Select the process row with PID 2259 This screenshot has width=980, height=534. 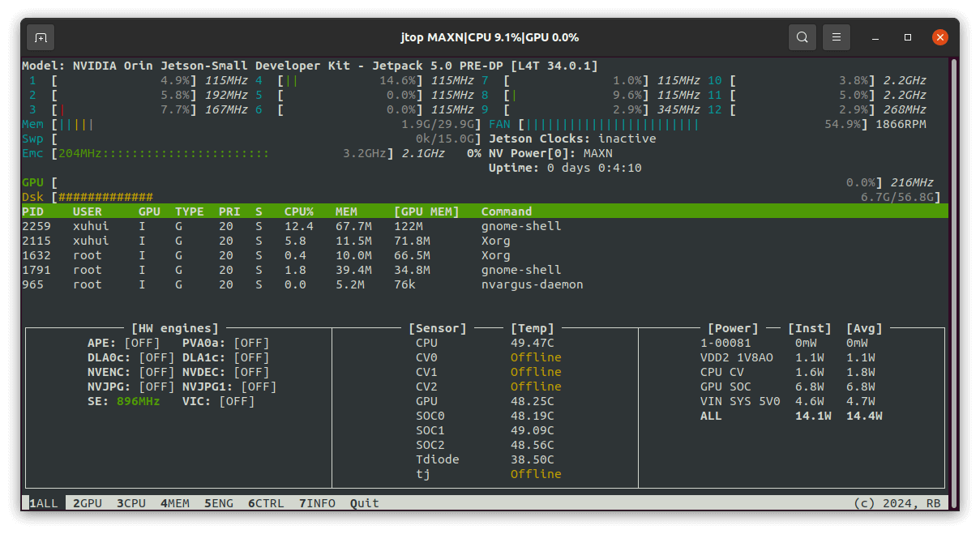tap(485, 226)
